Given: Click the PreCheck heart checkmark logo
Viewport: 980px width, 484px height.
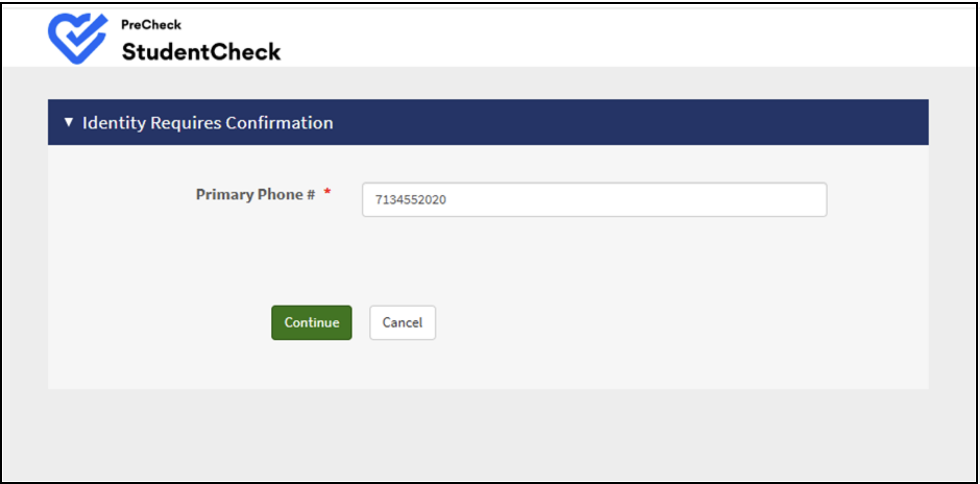Looking at the screenshot, I should (78, 38).
